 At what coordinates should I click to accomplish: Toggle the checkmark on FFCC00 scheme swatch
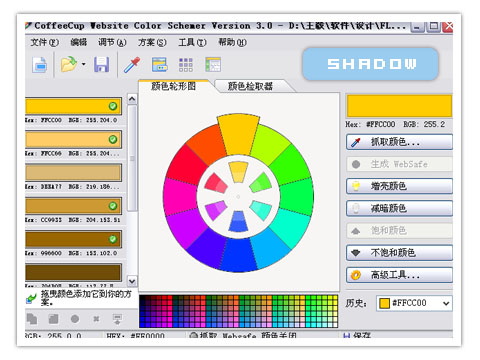(x=113, y=106)
